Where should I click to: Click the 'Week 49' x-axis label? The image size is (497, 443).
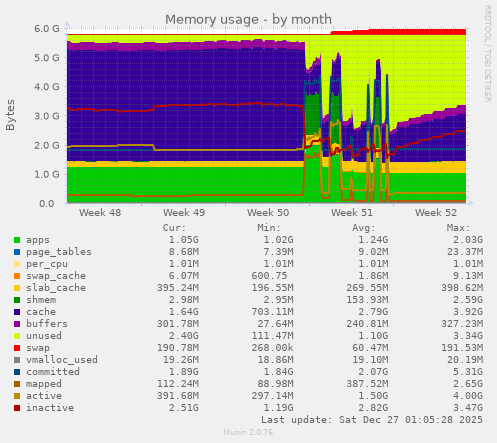tap(184, 213)
